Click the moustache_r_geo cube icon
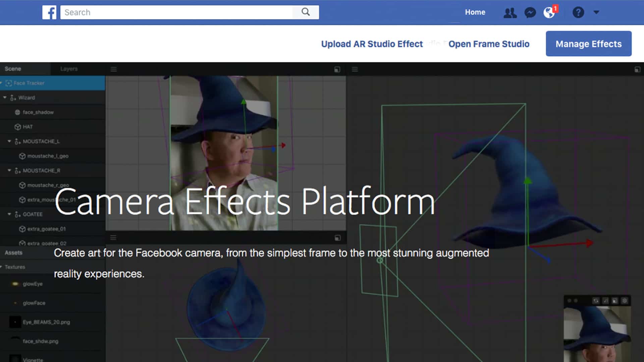 [22, 185]
